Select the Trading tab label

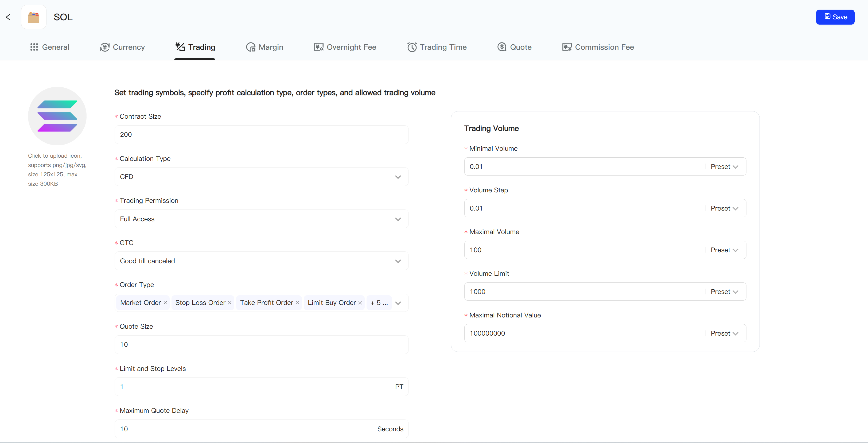click(201, 47)
